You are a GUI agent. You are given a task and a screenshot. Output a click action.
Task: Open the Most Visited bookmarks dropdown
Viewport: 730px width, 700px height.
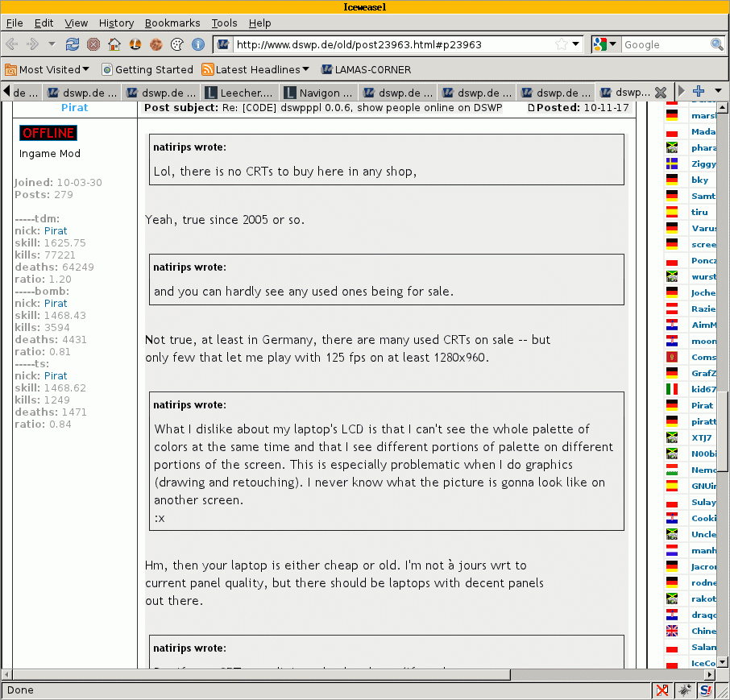[48, 69]
